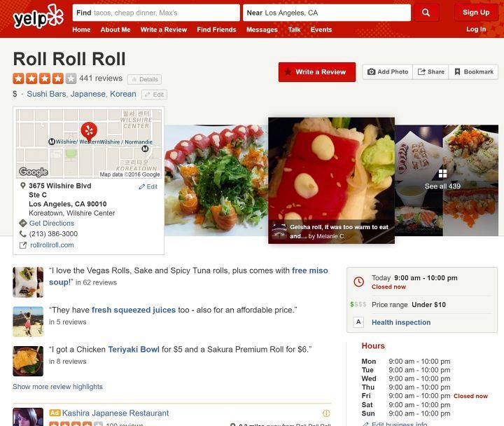Bookmark this business

pyautogui.click(x=473, y=71)
